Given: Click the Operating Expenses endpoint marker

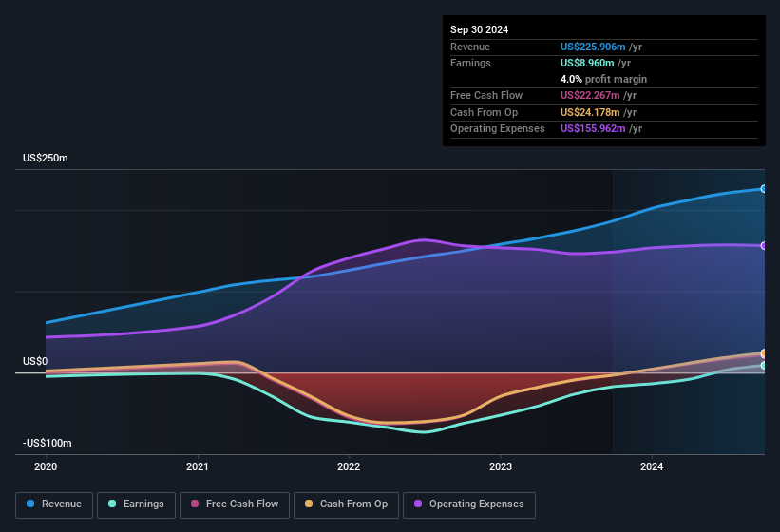Looking at the screenshot, I should tap(764, 246).
